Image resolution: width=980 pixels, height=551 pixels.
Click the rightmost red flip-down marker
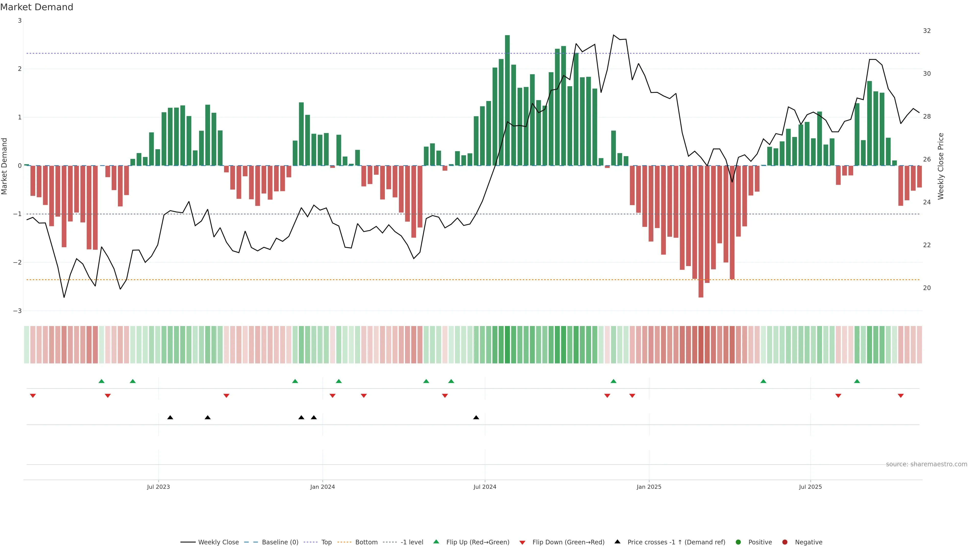coord(900,396)
